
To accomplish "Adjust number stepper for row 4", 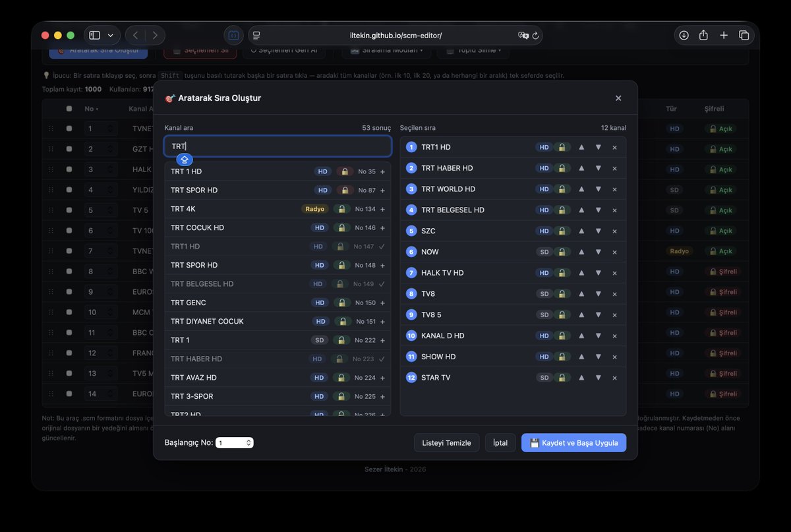I will coord(110,190).
